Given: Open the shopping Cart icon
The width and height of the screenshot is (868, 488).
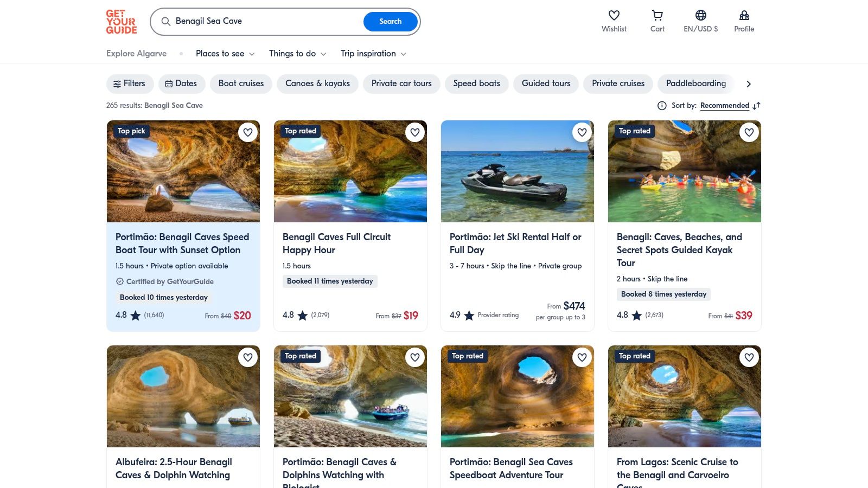Looking at the screenshot, I should (x=658, y=16).
